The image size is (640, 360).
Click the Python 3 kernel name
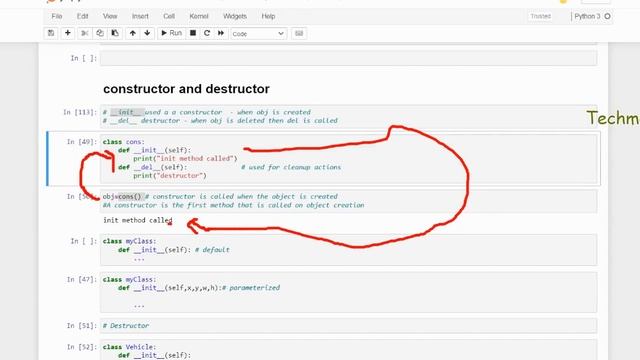(x=587, y=16)
